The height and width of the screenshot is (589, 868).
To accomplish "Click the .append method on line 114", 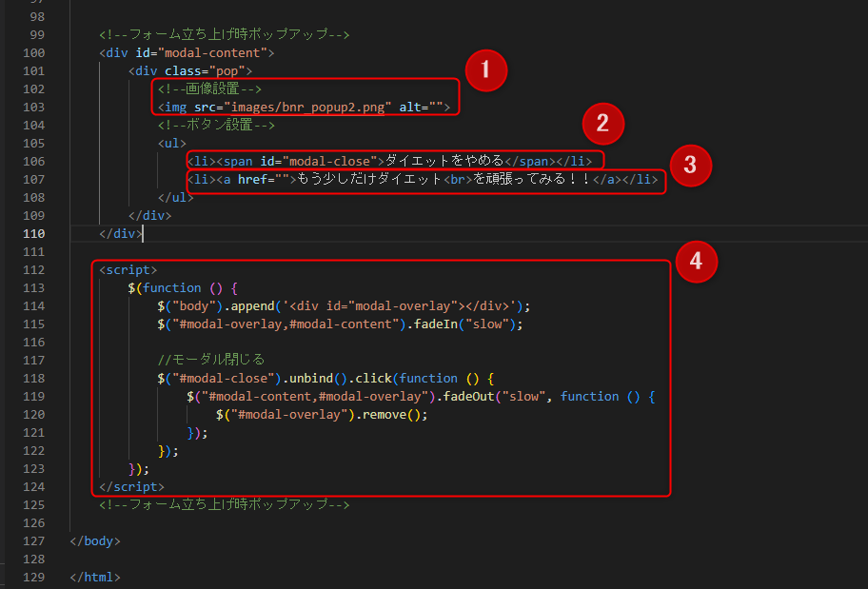I will coord(249,306).
